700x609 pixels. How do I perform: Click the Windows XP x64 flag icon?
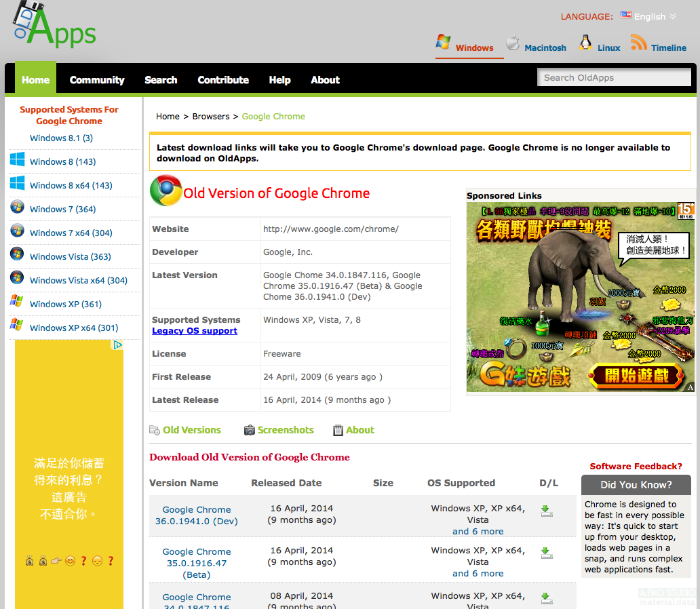(16, 324)
